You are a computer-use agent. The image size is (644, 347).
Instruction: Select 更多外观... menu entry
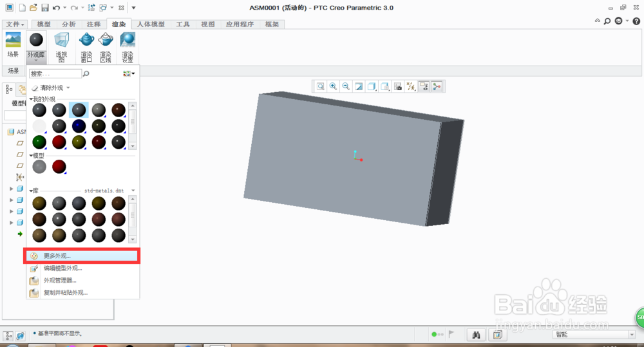pyautogui.click(x=82, y=256)
